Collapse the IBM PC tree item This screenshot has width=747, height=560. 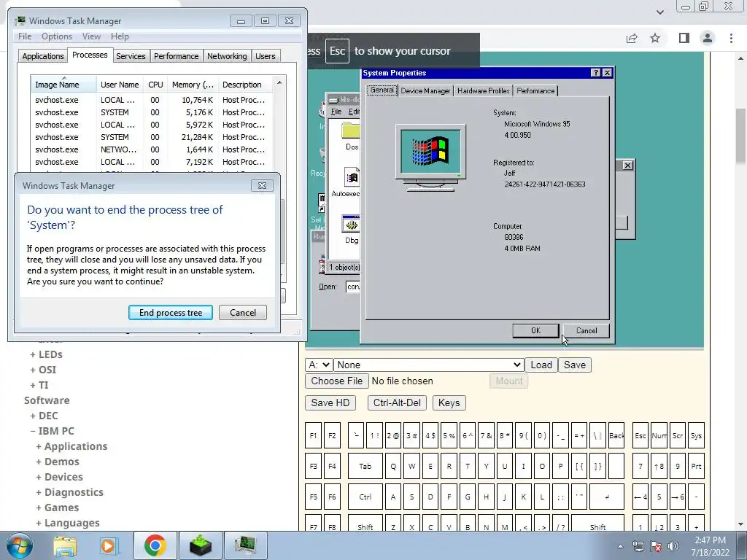(52, 431)
